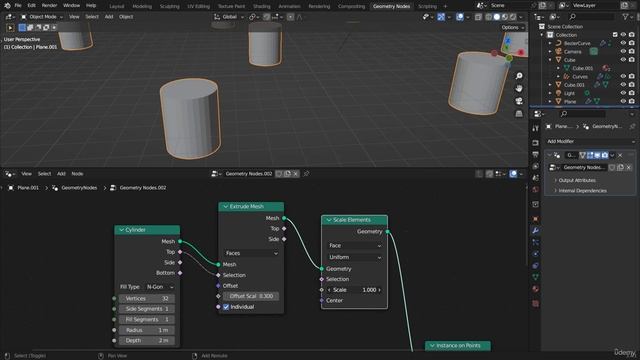This screenshot has width=640, height=360.
Task: Toggle modifier show in viewport icon
Action: coord(598,155)
